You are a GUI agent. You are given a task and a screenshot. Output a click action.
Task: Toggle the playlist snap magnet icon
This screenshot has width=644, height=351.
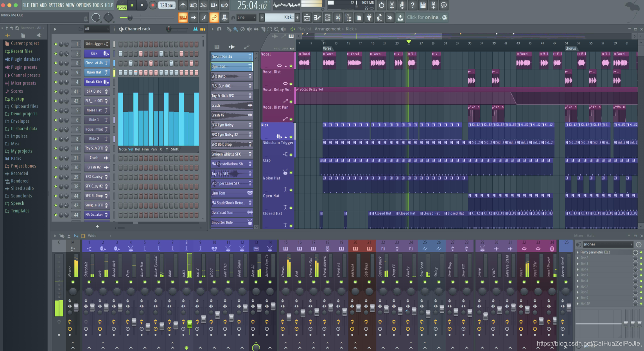pos(219,29)
